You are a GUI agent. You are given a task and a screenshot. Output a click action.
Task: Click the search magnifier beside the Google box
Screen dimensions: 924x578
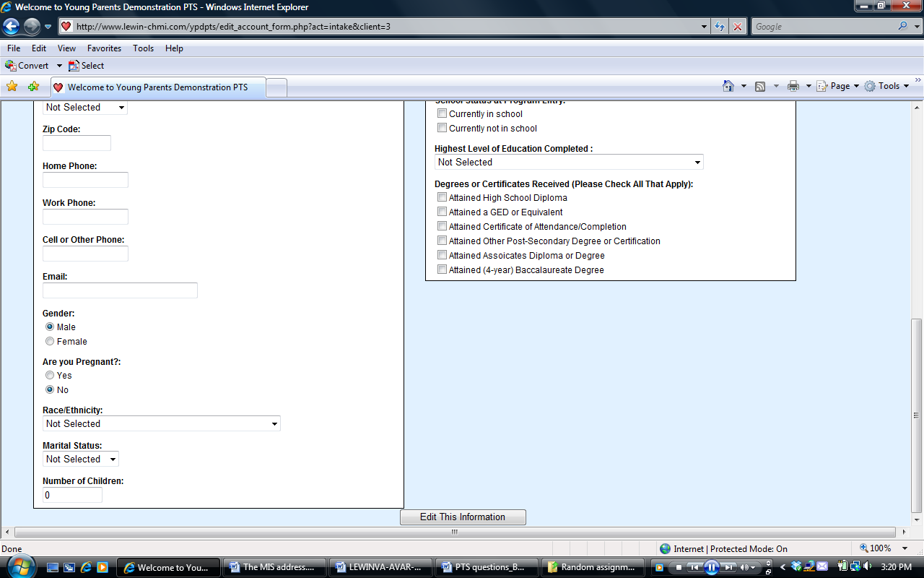pos(903,27)
